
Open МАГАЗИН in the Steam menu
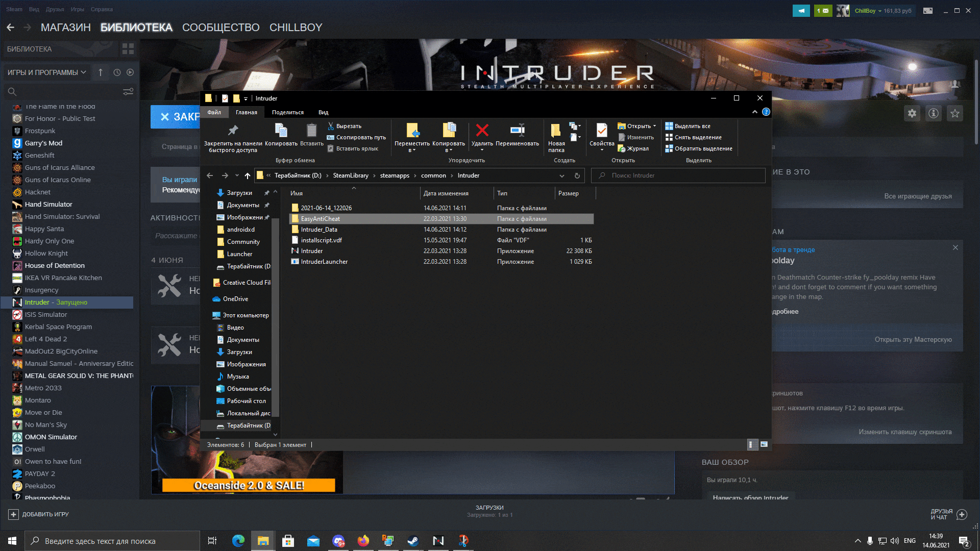[65, 27]
